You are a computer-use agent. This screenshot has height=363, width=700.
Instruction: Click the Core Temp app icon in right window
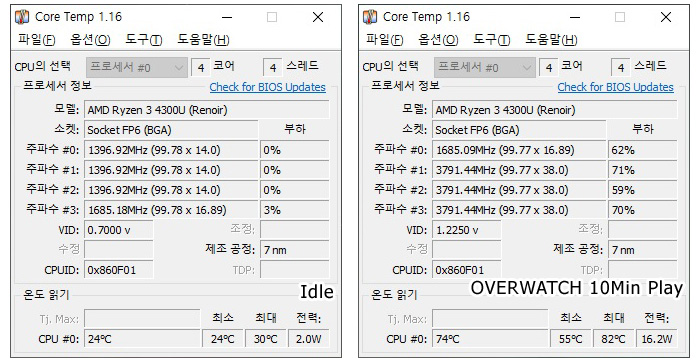tap(370, 17)
